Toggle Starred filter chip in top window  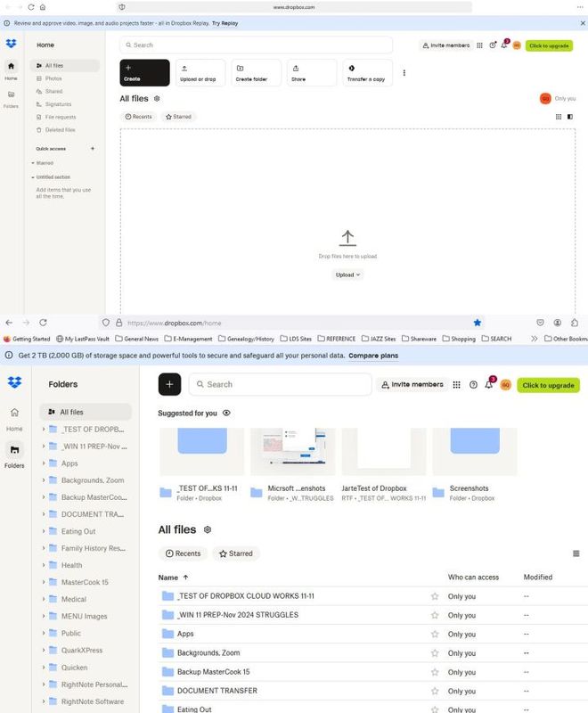(x=178, y=117)
